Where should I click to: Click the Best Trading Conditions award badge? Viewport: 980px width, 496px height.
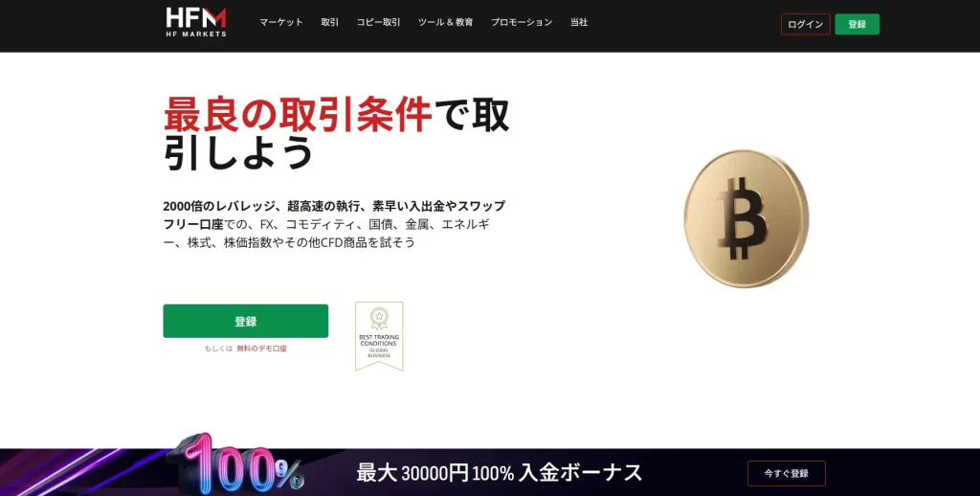pos(379,336)
